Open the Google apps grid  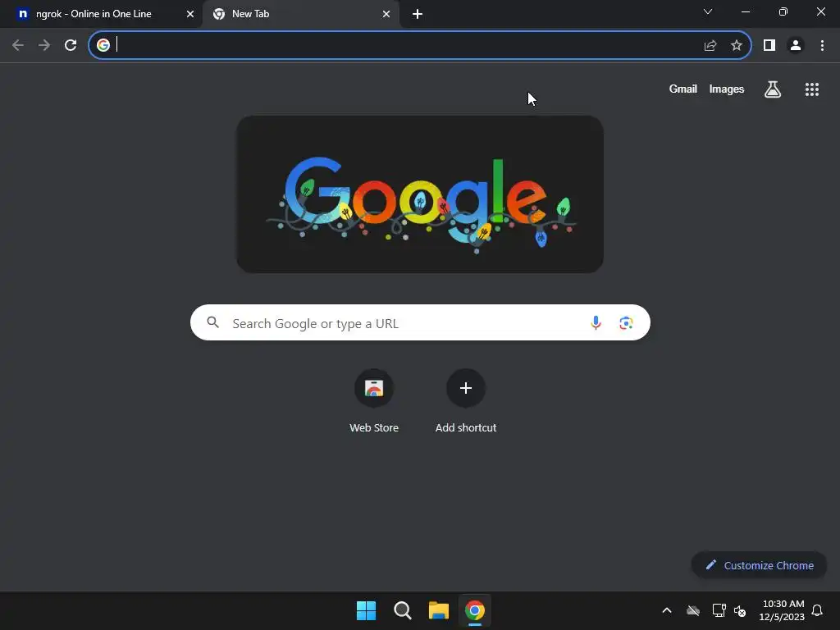[812, 89]
